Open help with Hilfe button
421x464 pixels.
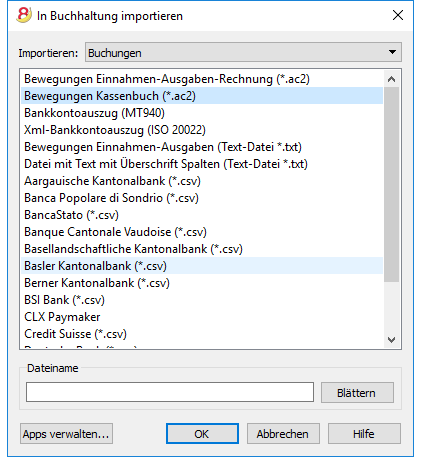[364, 434]
